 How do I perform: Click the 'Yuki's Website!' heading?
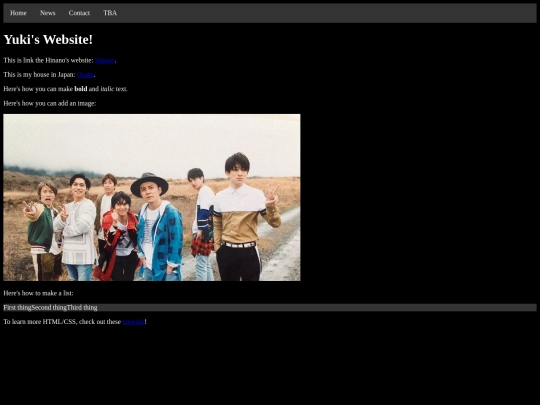point(48,40)
